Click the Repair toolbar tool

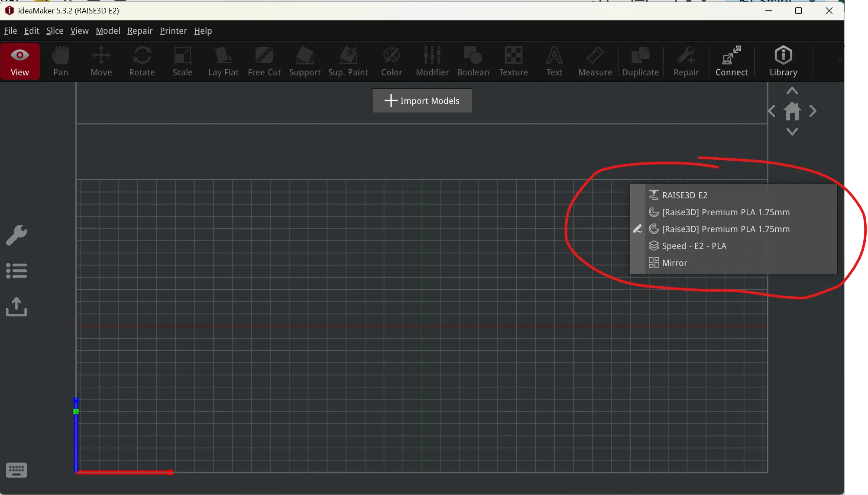[x=686, y=61]
